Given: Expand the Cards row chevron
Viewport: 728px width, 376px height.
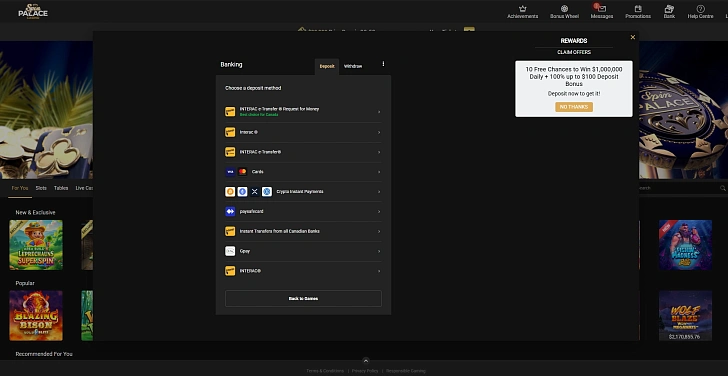Looking at the screenshot, I should [x=379, y=172].
